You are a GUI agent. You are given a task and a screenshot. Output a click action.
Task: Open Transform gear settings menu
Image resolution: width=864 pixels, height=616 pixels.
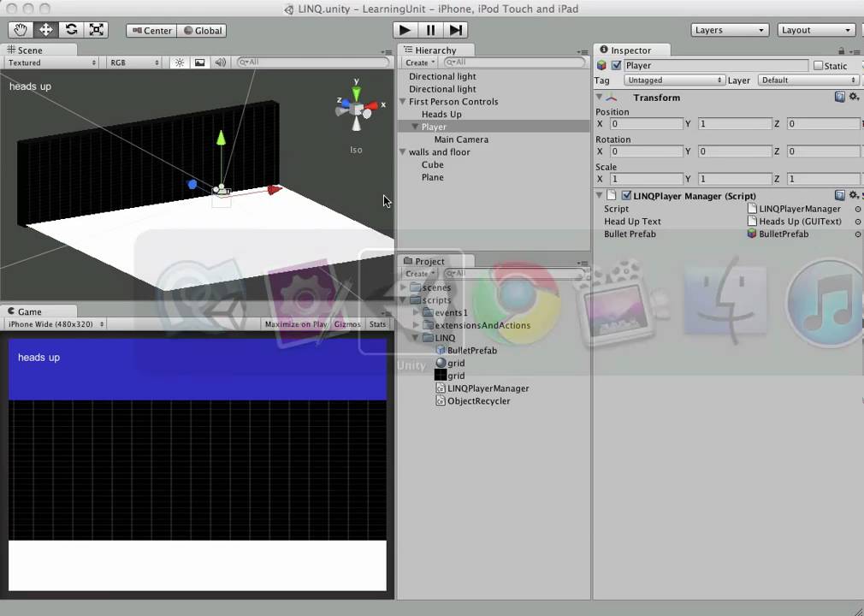coord(854,97)
